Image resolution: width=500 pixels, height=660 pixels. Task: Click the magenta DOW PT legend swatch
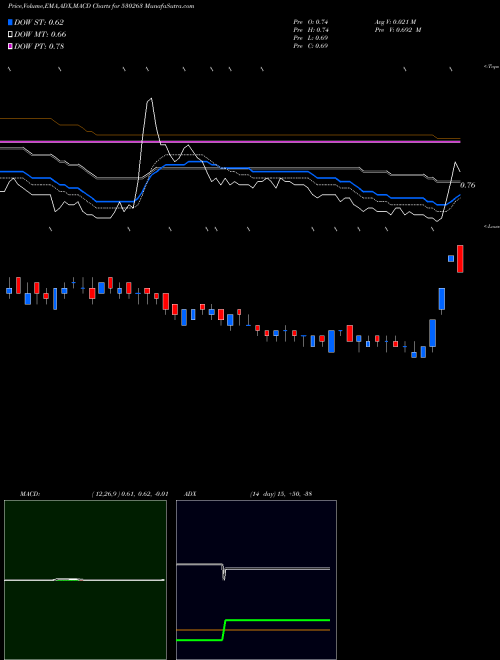(11, 46)
